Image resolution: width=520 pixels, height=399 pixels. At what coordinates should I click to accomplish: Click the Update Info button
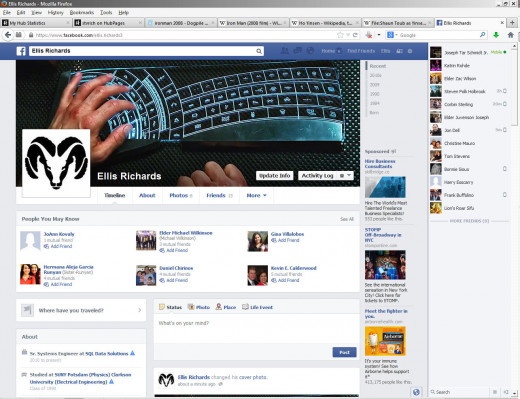point(275,176)
